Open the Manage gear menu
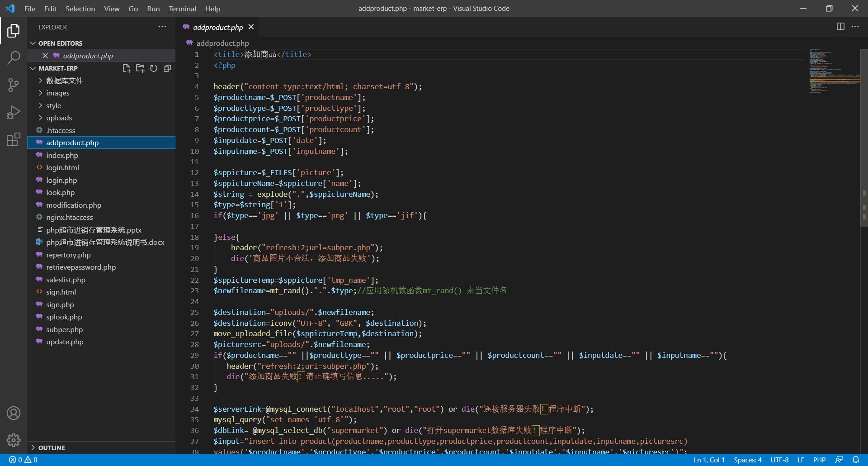 (x=14, y=440)
